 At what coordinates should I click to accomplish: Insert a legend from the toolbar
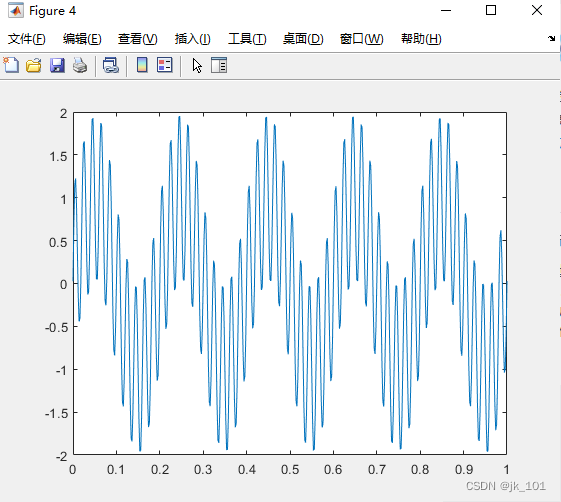pyautogui.click(x=165, y=65)
